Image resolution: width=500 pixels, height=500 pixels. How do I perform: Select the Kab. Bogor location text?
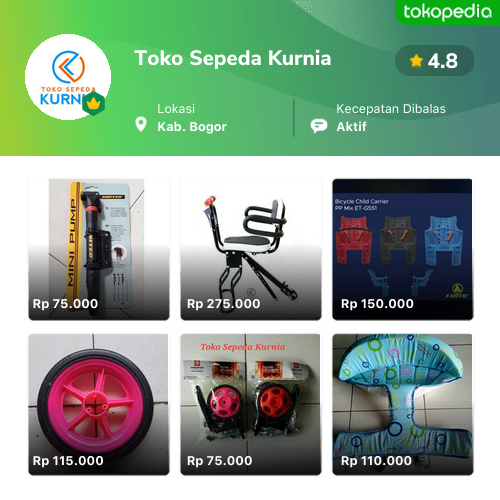(x=192, y=127)
